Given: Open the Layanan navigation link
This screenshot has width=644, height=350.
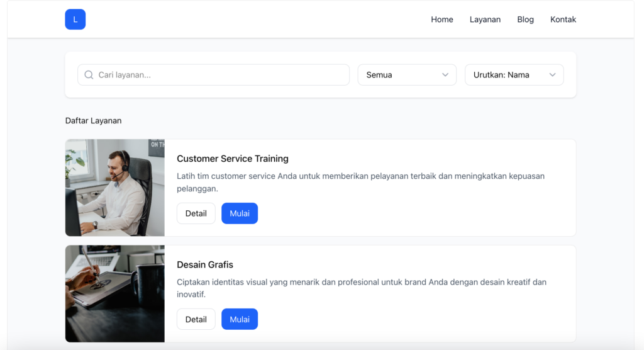Looking at the screenshot, I should click(x=485, y=20).
